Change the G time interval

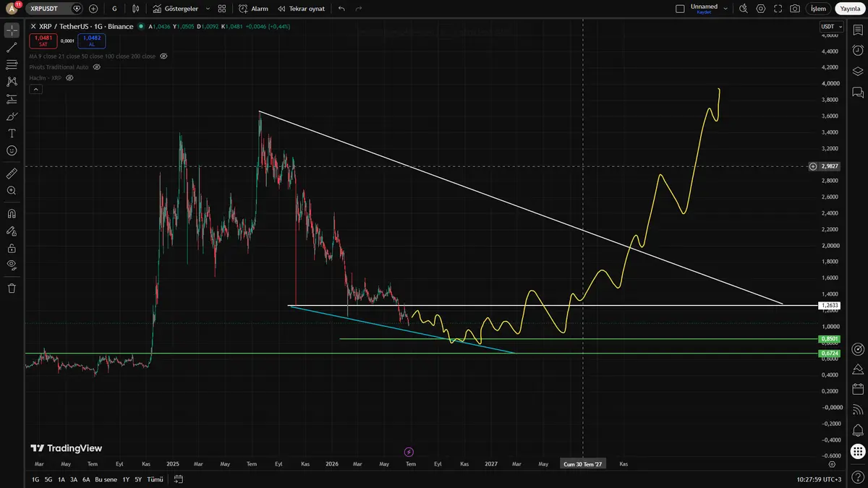click(x=114, y=9)
